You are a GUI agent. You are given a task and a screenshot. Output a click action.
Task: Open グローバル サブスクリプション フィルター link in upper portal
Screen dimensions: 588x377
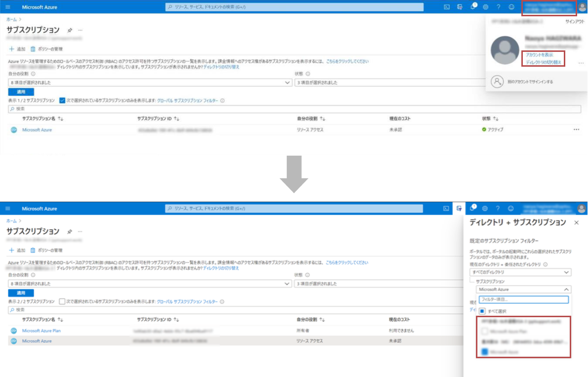(x=188, y=100)
